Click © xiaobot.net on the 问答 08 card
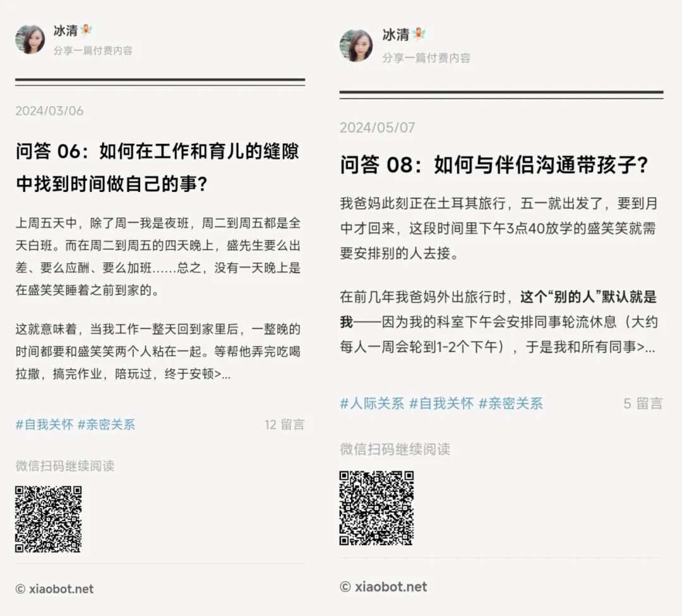 [x=383, y=587]
